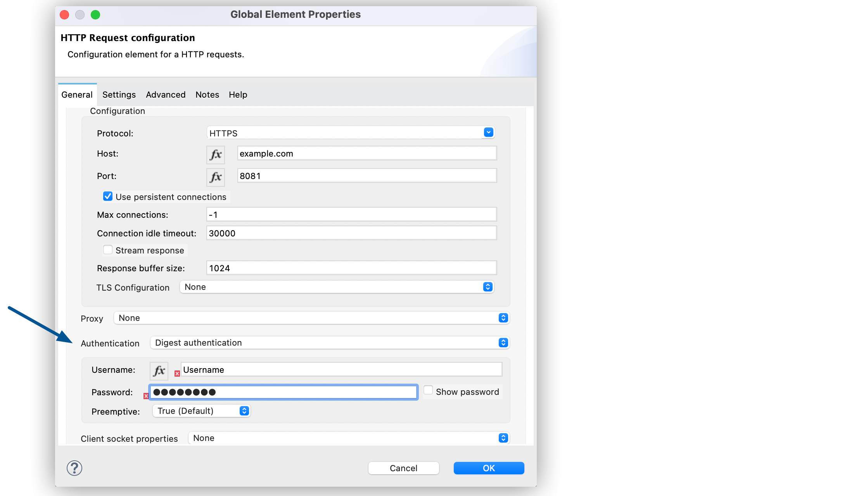Viewport: 868px width, 496px height.
Task: Click the fx icon beside Username field
Action: pyautogui.click(x=158, y=370)
